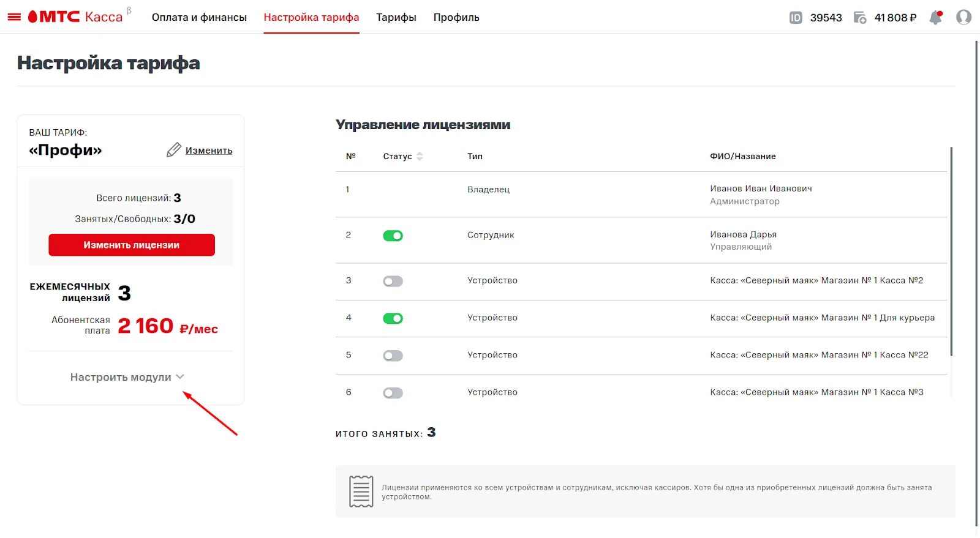Open the Оплата и финансы tab
This screenshot has width=980, height=538.
(199, 17)
